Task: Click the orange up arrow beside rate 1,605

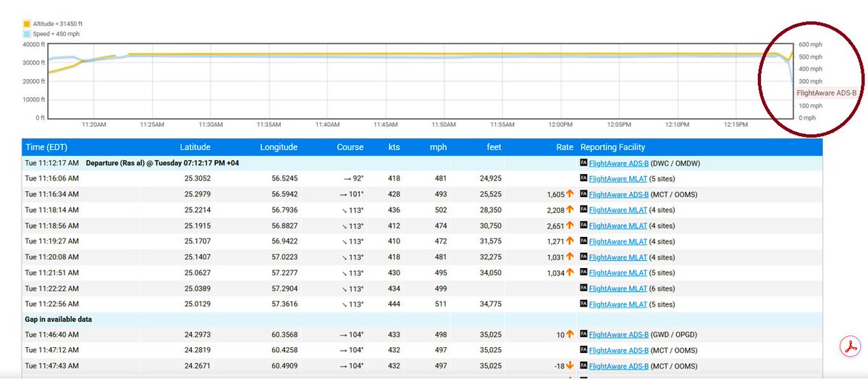Action: tap(570, 194)
